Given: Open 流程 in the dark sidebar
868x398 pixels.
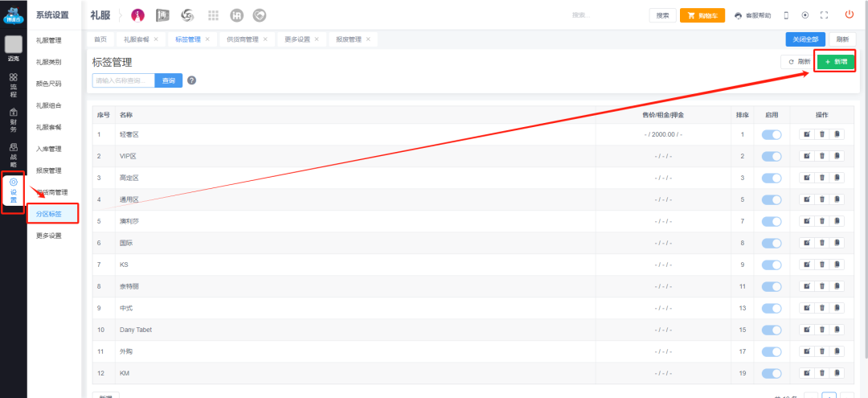Looking at the screenshot, I should [x=14, y=84].
